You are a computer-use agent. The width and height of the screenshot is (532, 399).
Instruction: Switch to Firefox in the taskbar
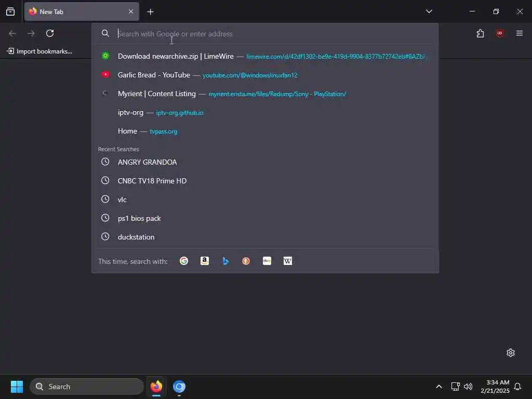[x=156, y=387]
